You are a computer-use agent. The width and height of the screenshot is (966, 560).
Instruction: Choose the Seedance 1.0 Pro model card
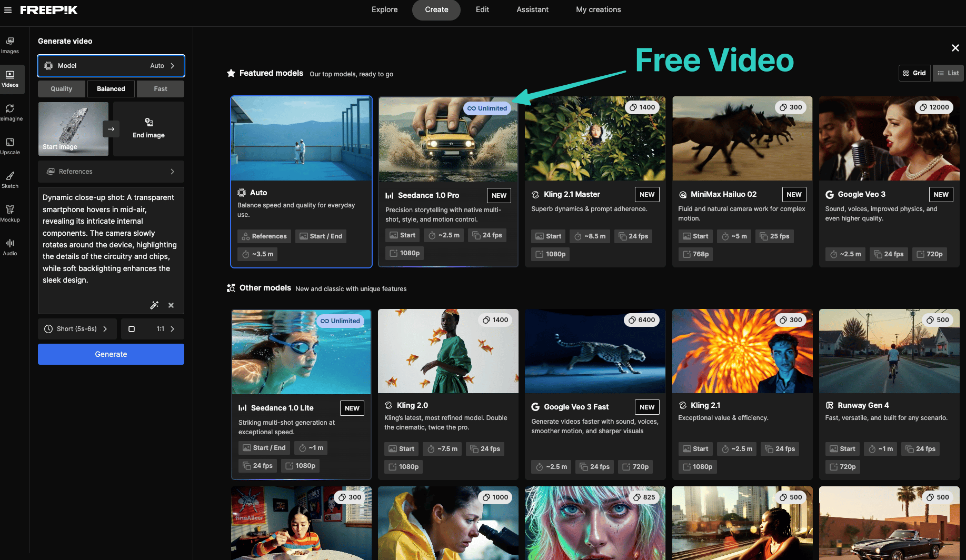pyautogui.click(x=449, y=182)
